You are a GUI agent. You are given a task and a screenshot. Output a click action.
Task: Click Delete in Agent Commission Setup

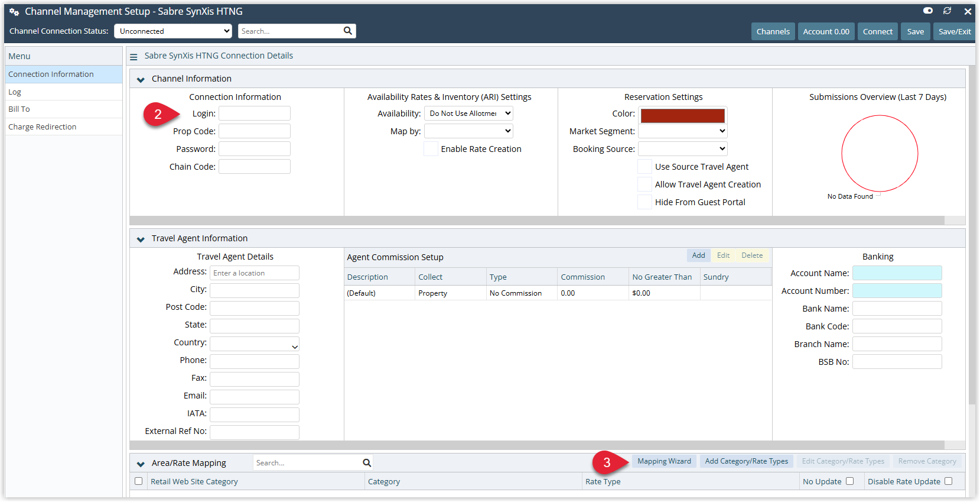[752, 255]
